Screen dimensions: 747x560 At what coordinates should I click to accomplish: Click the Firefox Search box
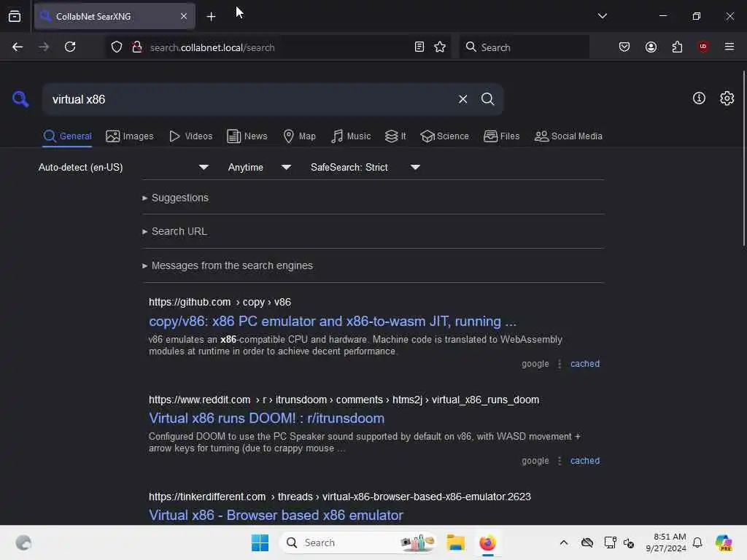pyautogui.click(x=524, y=47)
